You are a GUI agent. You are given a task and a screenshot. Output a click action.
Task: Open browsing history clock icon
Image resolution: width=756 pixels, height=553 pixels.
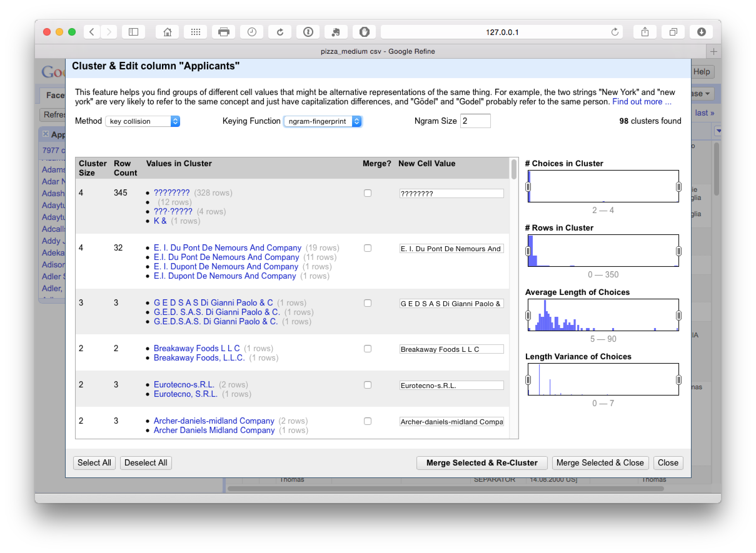252,32
